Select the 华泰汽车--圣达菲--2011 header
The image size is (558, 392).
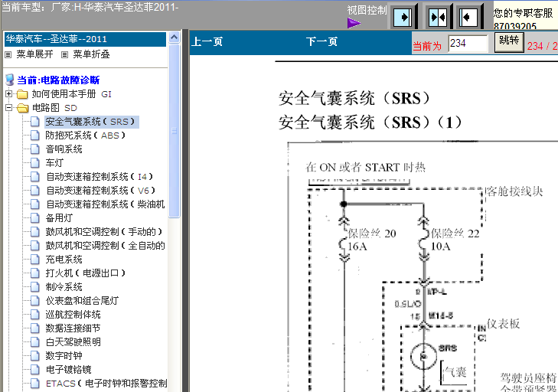[85, 39]
